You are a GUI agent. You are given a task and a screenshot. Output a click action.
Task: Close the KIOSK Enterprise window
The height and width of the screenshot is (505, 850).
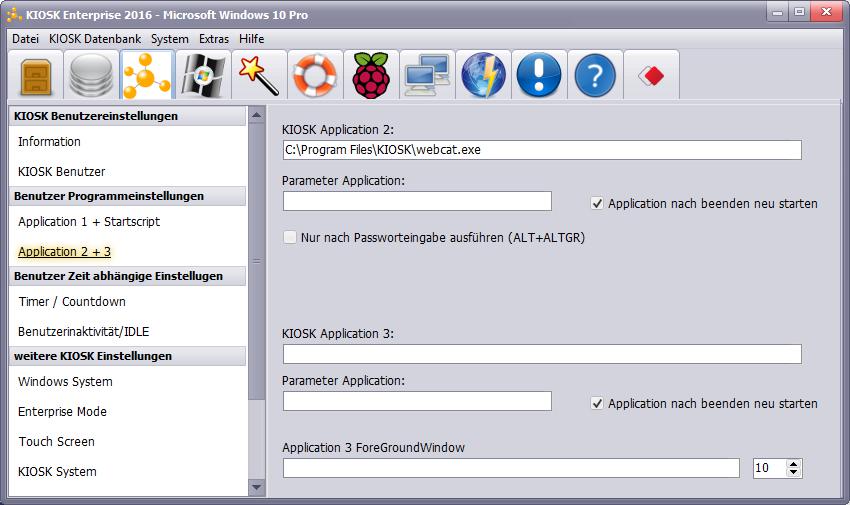click(826, 12)
